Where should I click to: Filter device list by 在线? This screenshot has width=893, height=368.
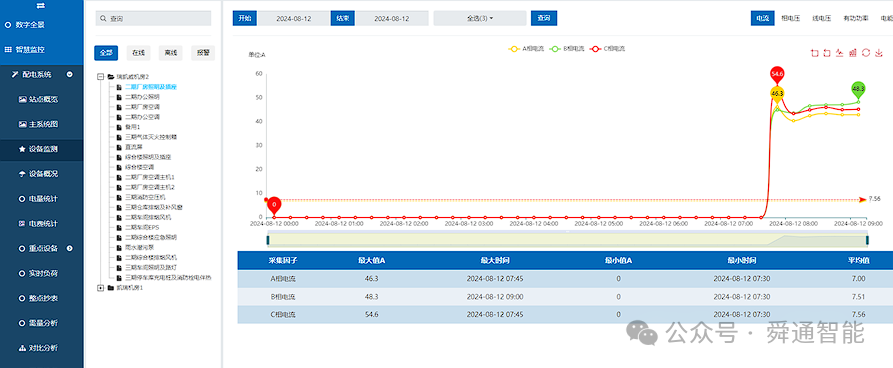coord(138,53)
